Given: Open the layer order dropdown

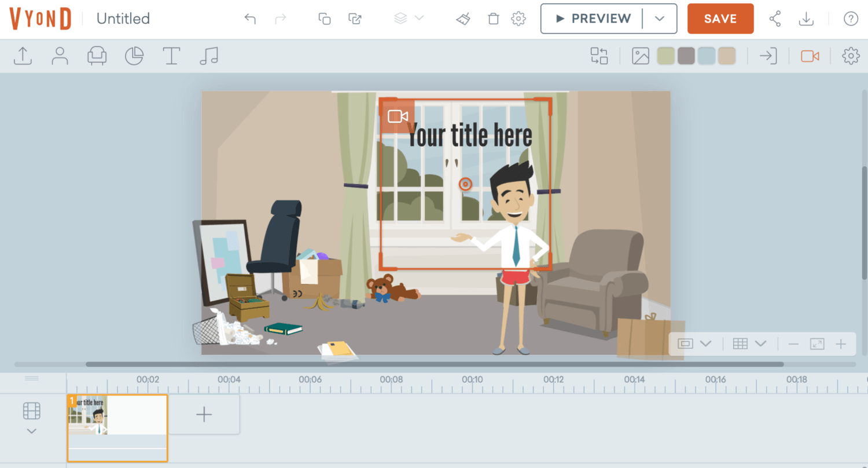Looking at the screenshot, I should (409, 19).
